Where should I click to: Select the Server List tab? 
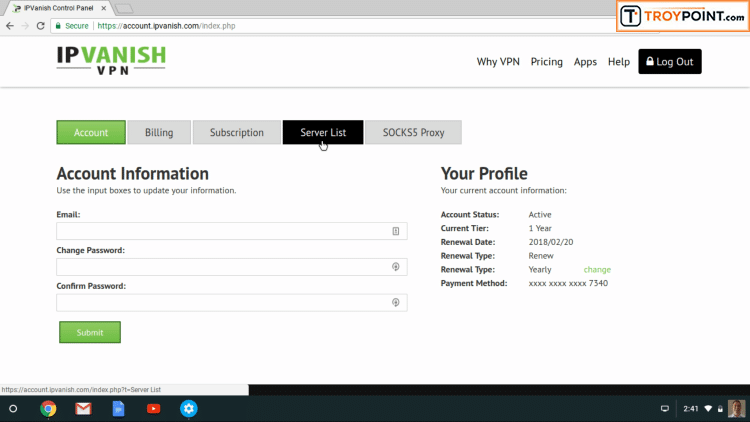(x=323, y=132)
